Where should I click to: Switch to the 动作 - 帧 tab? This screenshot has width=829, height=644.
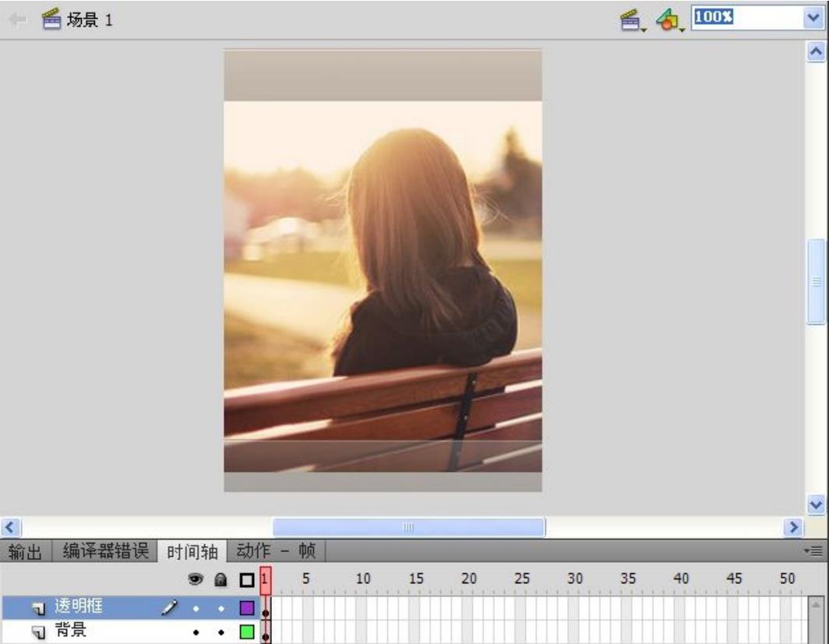click(276, 552)
